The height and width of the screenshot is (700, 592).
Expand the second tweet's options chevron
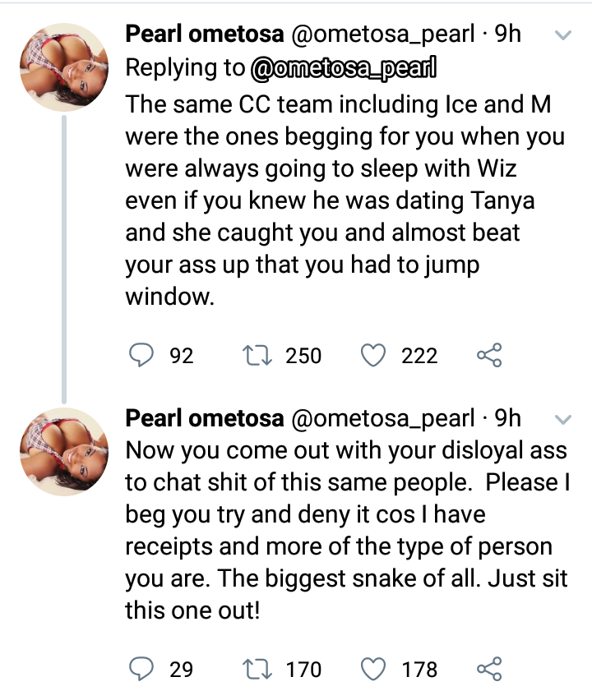click(x=564, y=420)
